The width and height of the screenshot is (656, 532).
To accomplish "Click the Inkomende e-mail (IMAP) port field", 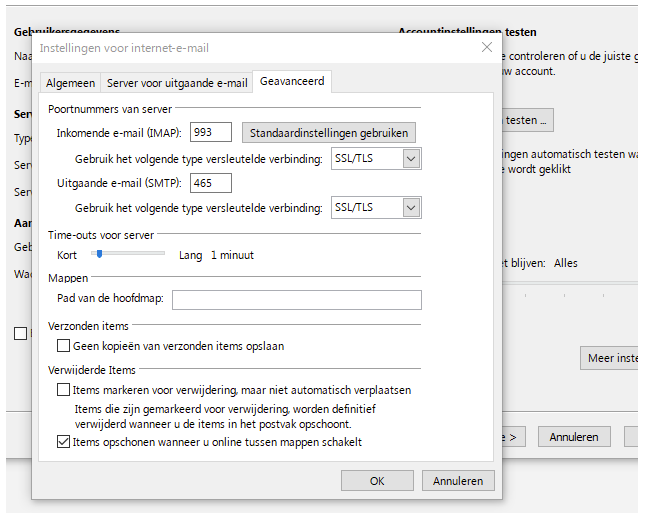I will click(210, 132).
